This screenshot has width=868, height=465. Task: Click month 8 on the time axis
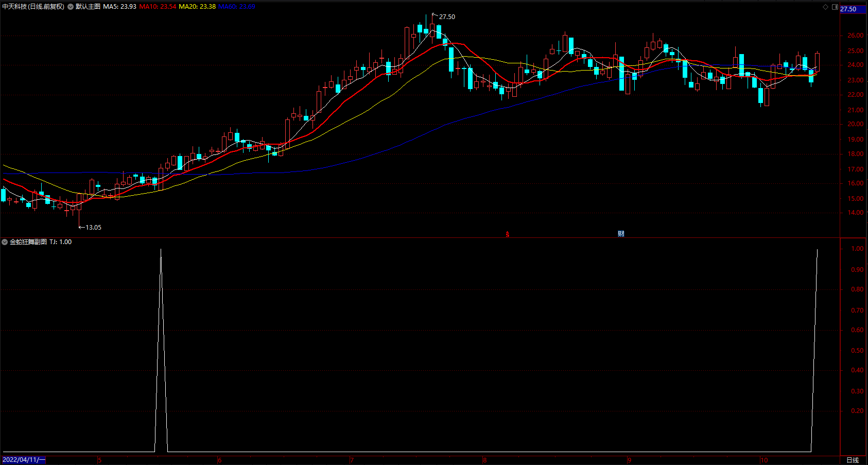tap(485, 460)
